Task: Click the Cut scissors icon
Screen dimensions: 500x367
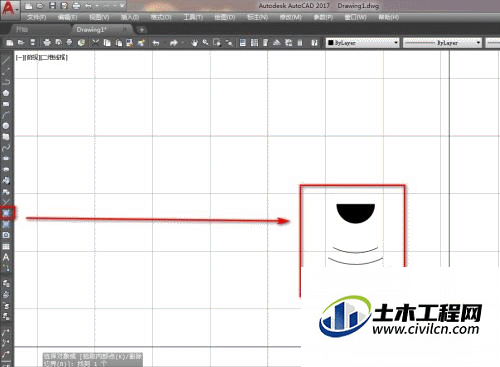Action: [96, 43]
